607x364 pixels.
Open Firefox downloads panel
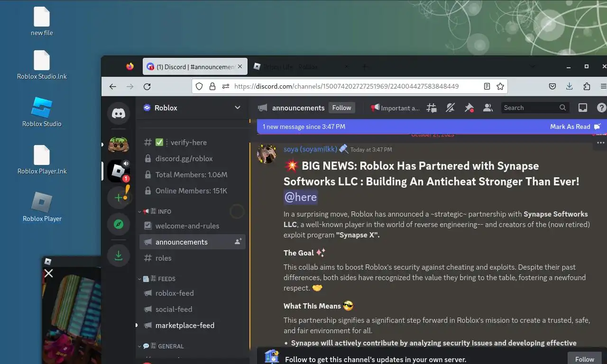570,86
